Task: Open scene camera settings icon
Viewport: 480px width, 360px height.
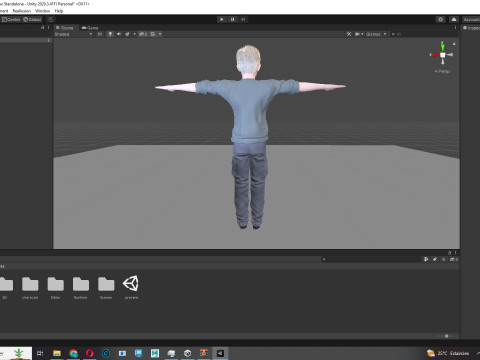Action: tap(357, 34)
